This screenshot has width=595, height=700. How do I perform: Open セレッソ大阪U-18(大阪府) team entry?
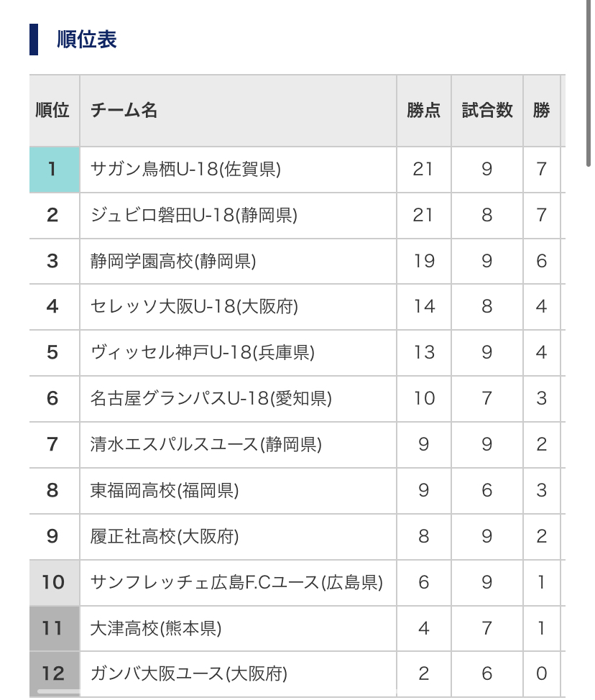(x=194, y=307)
